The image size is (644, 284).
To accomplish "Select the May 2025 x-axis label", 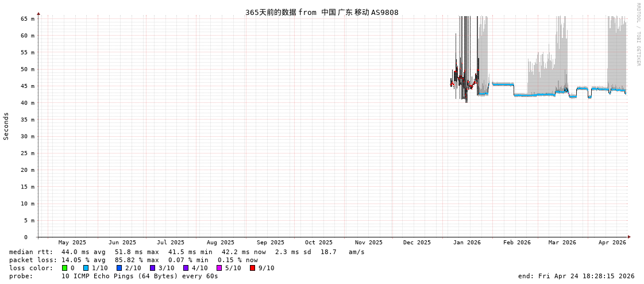I will pyautogui.click(x=72, y=243).
